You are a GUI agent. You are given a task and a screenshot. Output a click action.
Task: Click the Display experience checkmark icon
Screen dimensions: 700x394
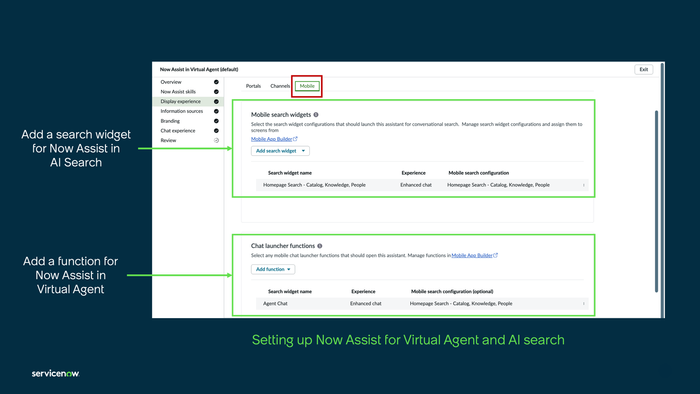pyautogui.click(x=216, y=102)
